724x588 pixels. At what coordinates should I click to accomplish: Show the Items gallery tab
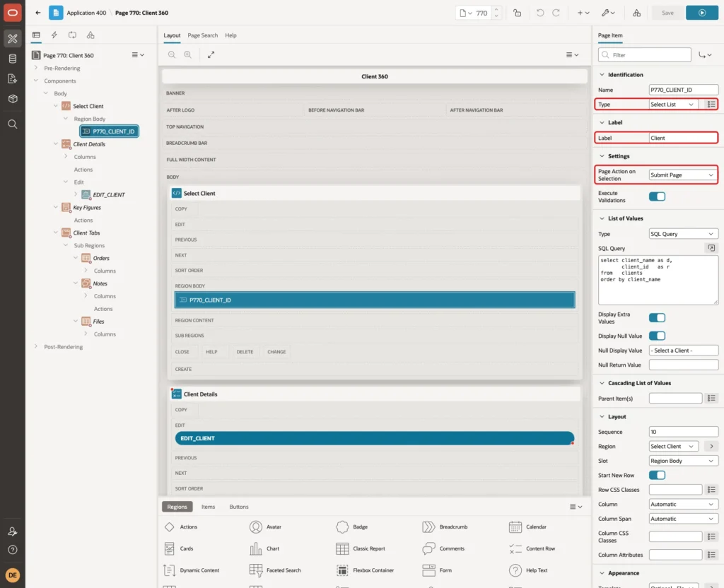click(x=208, y=506)
